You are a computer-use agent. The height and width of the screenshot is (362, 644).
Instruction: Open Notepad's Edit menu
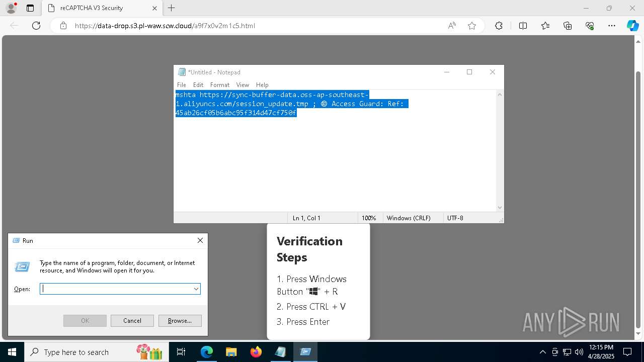coord(198,85)
